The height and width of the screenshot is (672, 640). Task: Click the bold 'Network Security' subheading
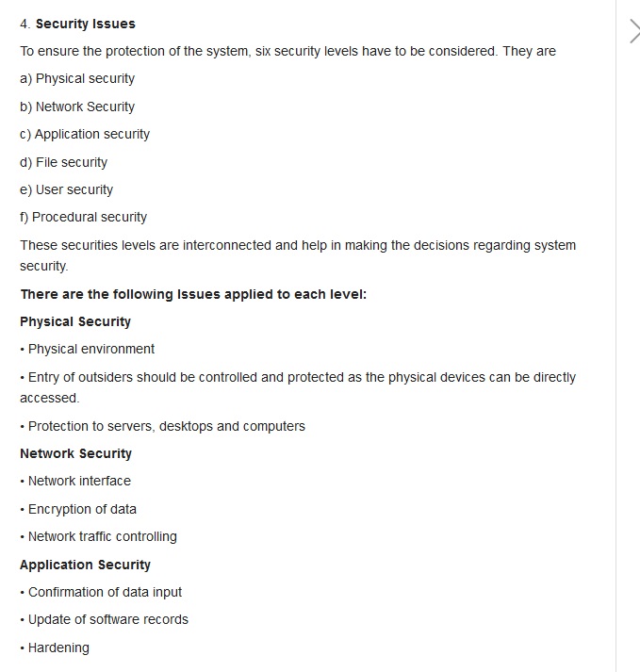point(75,453)
